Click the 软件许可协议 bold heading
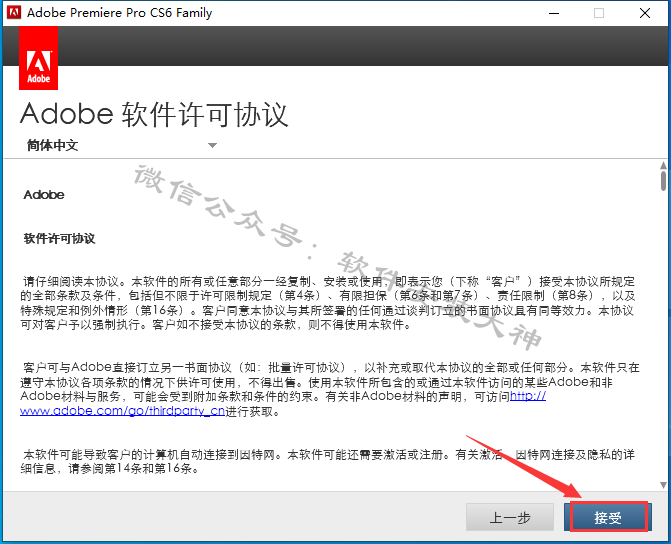 tap(59, 239)
